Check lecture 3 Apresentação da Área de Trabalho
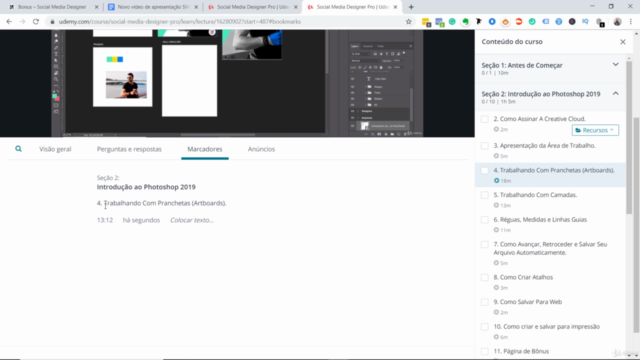 [484, 146]
